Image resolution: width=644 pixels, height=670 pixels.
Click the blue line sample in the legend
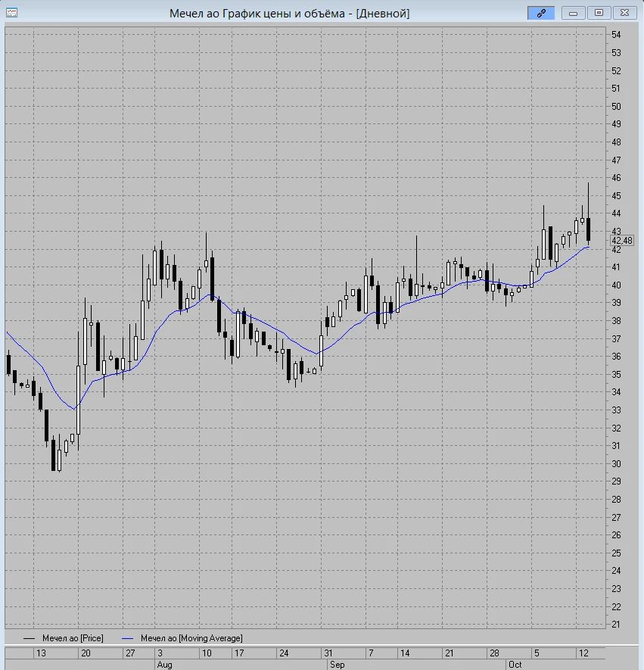(128, 638)
